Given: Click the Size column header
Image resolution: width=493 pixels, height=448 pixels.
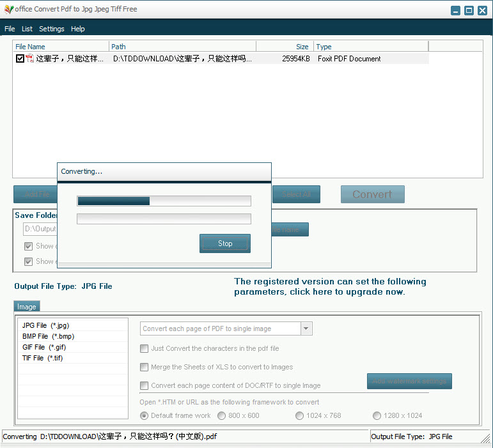Looking at the screenshot, I should (285, 47).
